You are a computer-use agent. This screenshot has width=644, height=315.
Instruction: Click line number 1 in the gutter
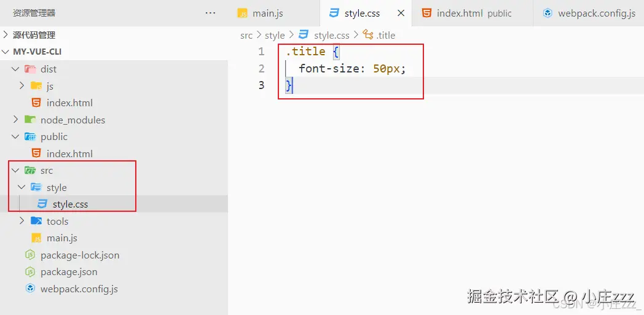click(261, 52)
